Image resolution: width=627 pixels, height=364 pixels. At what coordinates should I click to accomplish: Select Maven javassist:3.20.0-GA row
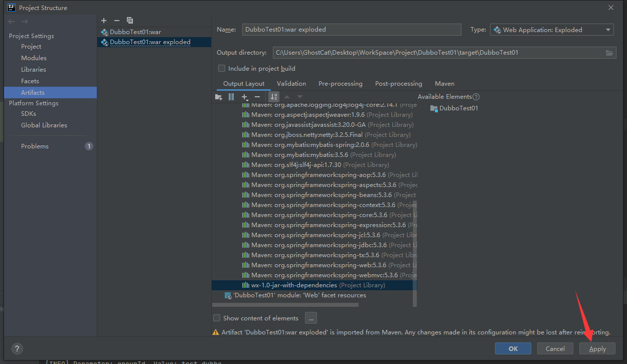point(314,125)
